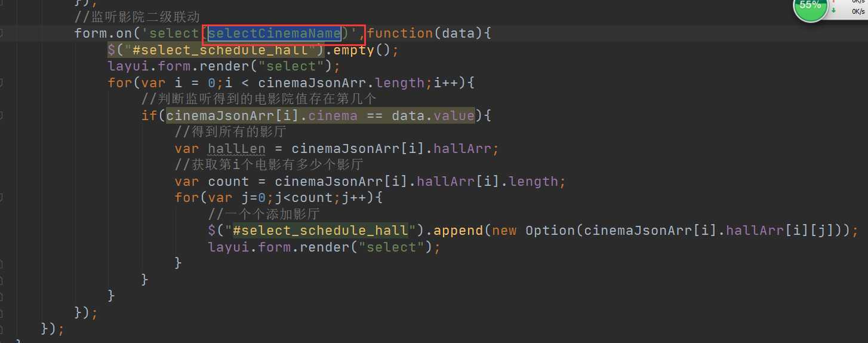Click layui.form.render line right after empty()
Image resolution: width=868 pixels, height=343 pixels.
(x=224, y=66)
